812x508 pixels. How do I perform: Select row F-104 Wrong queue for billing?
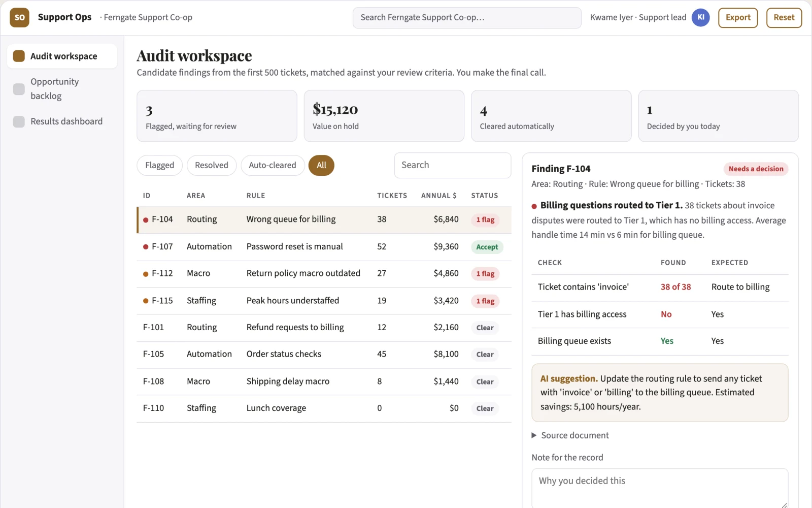click(324, 220)
